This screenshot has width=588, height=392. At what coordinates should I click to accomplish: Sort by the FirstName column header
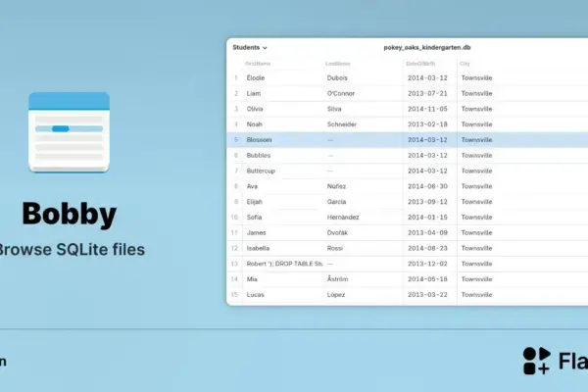click(x=258, y=64)
